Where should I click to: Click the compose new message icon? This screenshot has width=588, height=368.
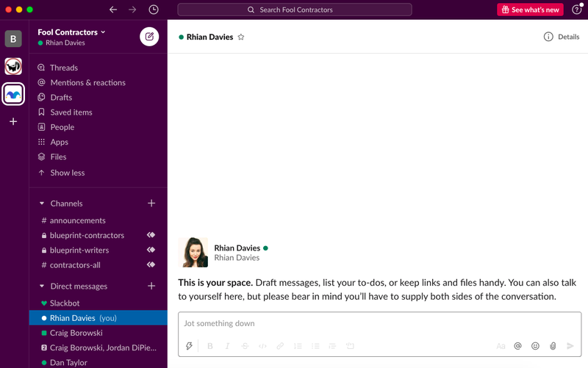[149, 36]
